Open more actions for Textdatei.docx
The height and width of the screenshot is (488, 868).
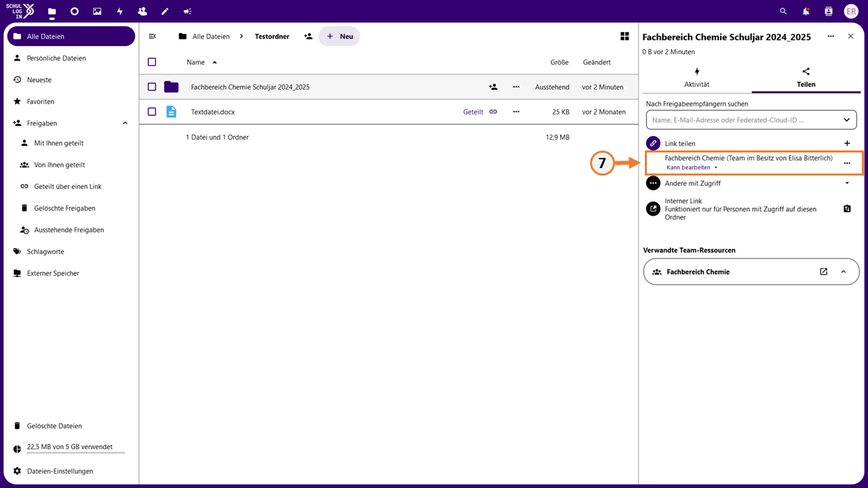(516, 112)
